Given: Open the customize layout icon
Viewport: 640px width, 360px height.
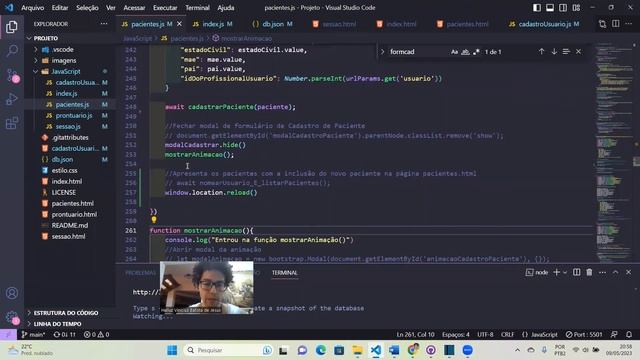Looking at the screenshot, I should pyautogui.click(x=576, y=7).
